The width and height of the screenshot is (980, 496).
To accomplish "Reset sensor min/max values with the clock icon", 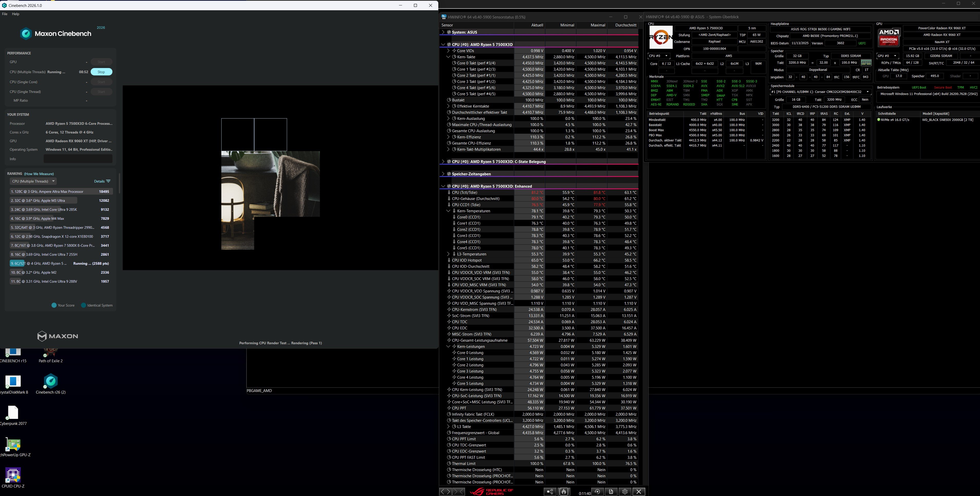I will pos(597,491).
